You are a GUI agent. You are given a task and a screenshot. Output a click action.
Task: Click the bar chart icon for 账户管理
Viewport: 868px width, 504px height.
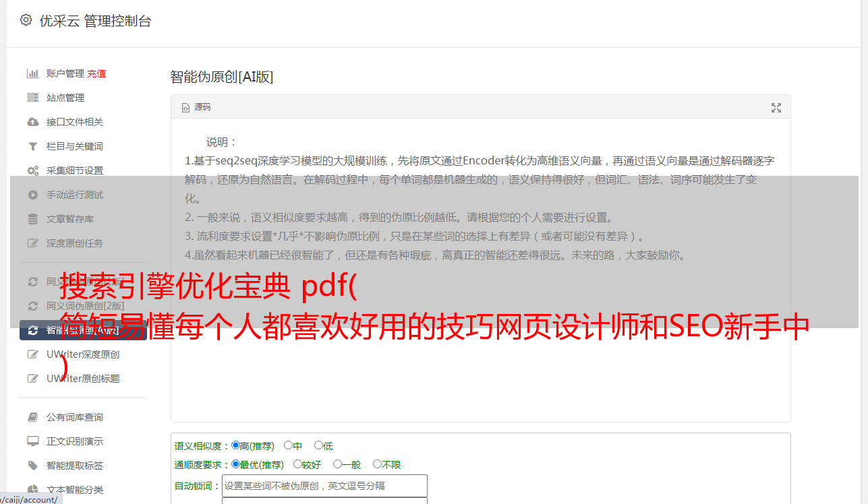[32, 73]
